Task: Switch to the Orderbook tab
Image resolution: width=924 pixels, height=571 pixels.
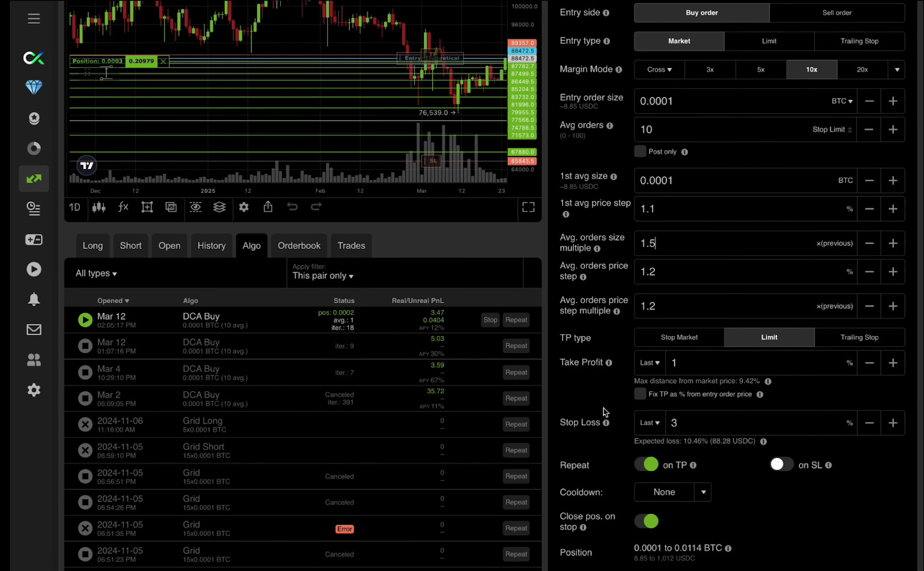Action: 299,246
